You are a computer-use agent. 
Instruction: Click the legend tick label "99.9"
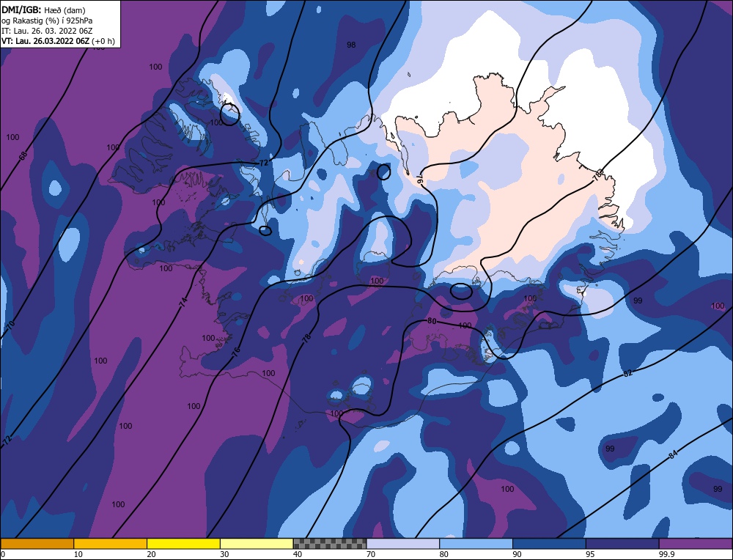(x=665, y=554)
